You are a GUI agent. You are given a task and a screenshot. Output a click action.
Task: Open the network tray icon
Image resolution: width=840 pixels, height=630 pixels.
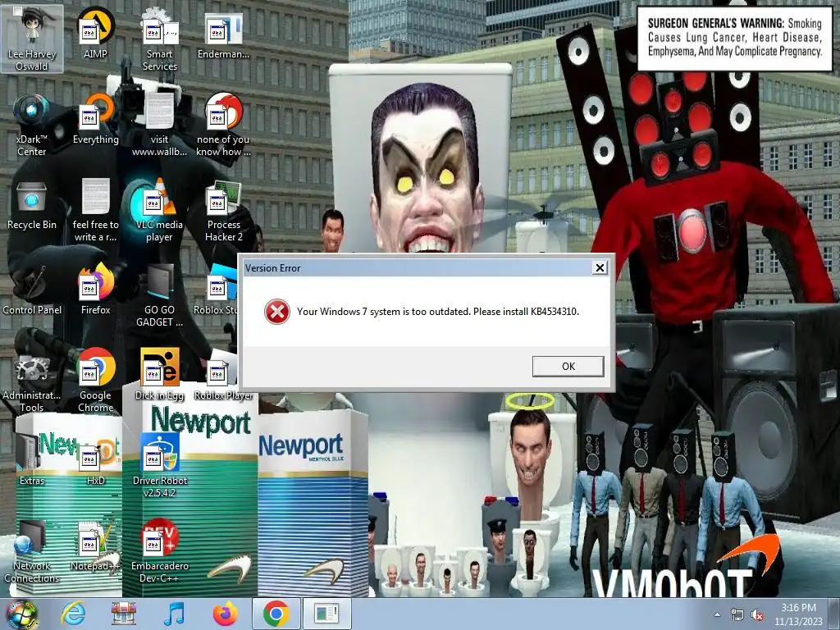pos(737,615)
